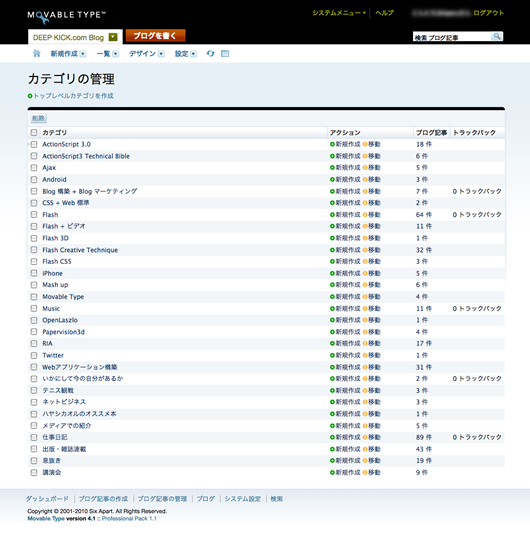
Task: Check the 息抜き checkbox
Action: coord(34,461)
